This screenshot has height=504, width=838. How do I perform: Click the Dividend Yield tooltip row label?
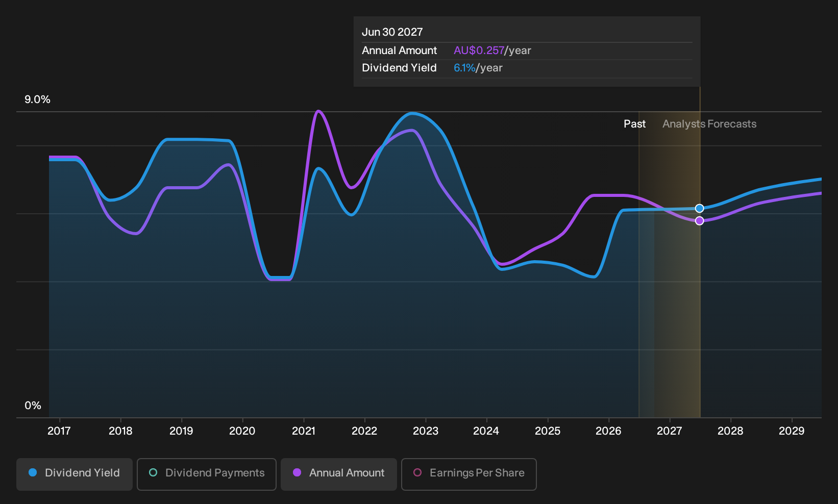400,68
